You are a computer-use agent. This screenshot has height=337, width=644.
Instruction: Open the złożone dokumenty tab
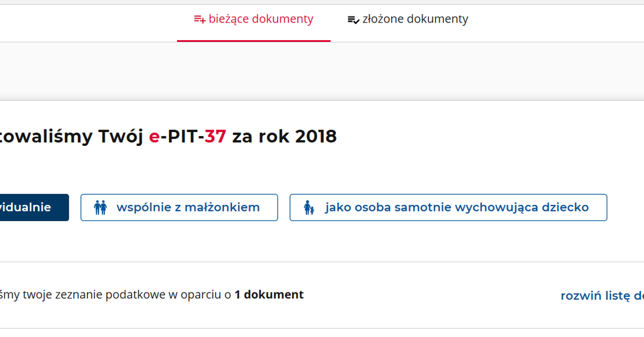[408, 19]
